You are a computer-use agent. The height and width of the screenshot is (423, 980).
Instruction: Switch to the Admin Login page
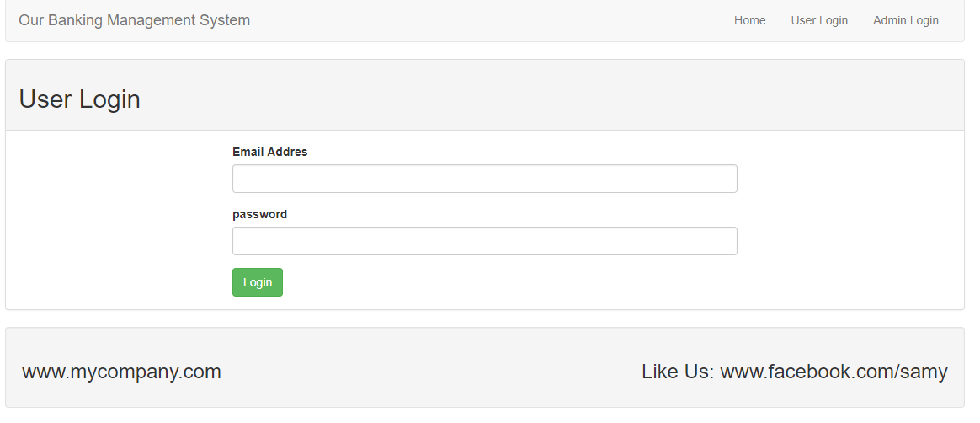coord(905,20)
